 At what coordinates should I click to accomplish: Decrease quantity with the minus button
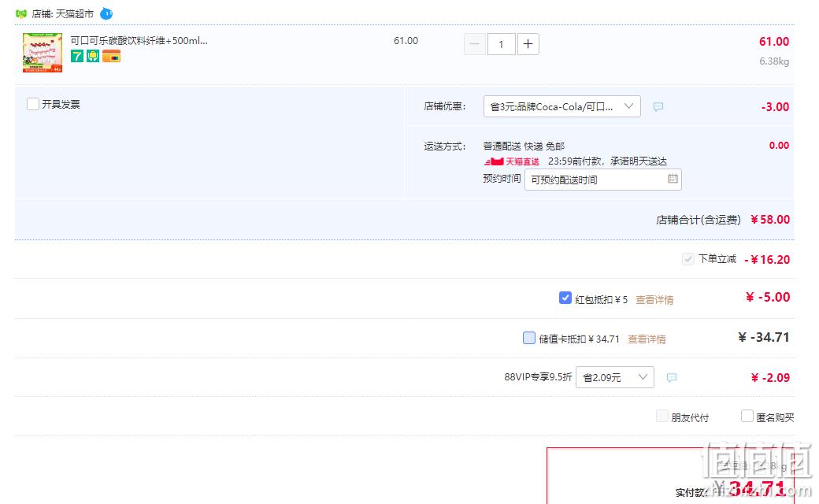tap(474, 44)
